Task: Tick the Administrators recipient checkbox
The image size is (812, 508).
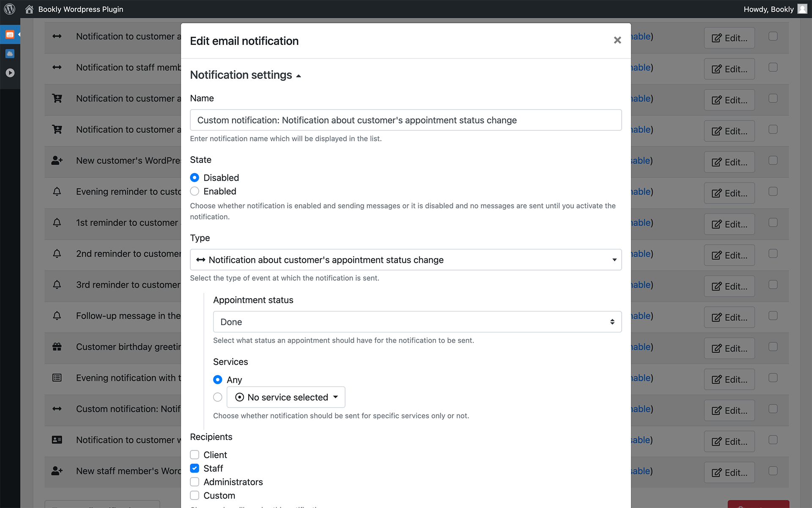Action: click(x=195, y=482)
